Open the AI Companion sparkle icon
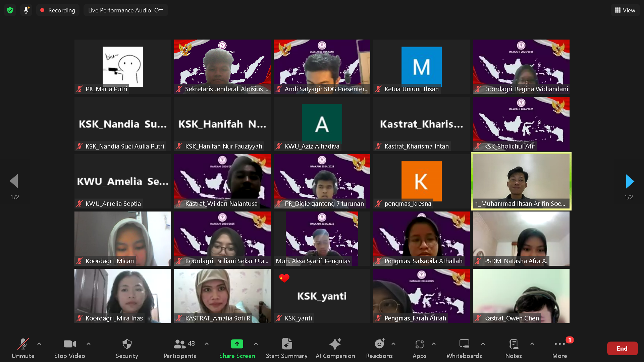 tap(335, 344)
